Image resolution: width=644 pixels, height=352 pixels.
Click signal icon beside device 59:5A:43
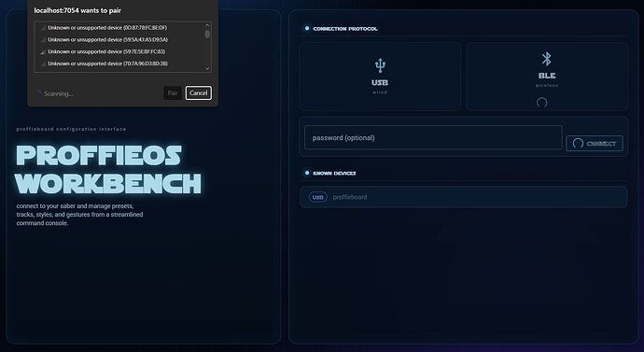(43, 40)
